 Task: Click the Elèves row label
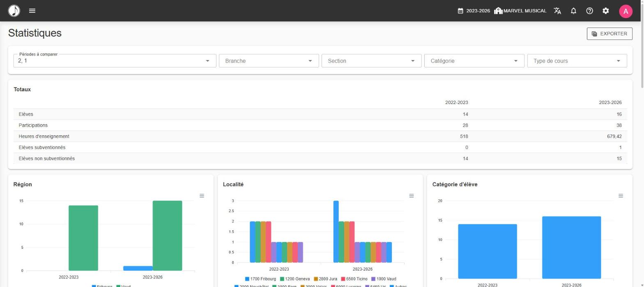[26, 114]
